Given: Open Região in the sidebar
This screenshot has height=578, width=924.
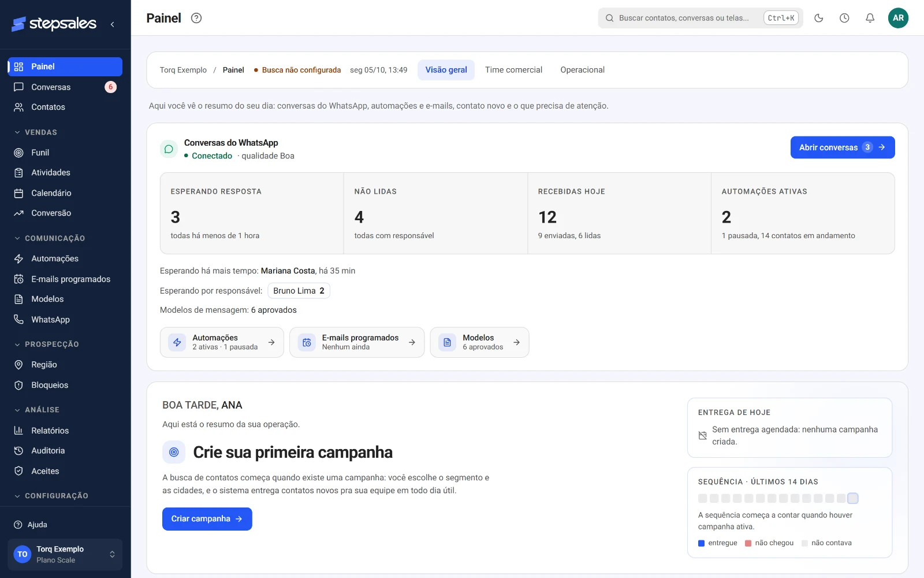Looking at the screenshot, I should point(65,365).
